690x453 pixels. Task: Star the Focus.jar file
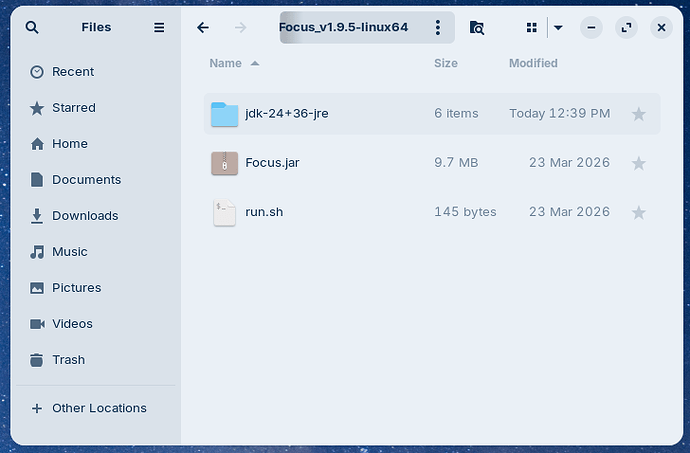pyautogui.click(x=639, y=163)
